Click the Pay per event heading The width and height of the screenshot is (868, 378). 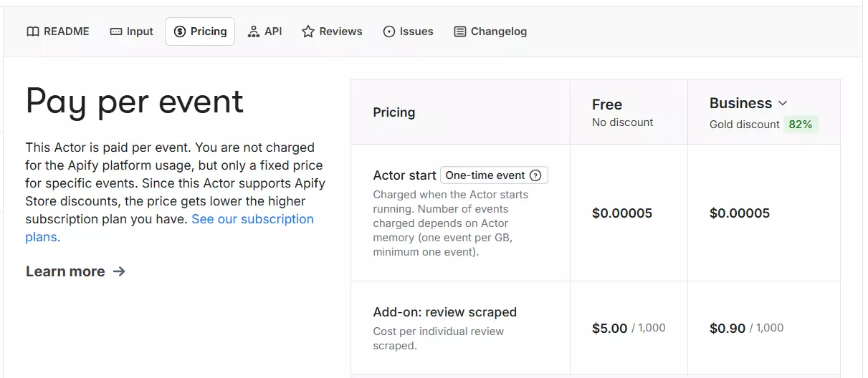click(x=135, y=102)
